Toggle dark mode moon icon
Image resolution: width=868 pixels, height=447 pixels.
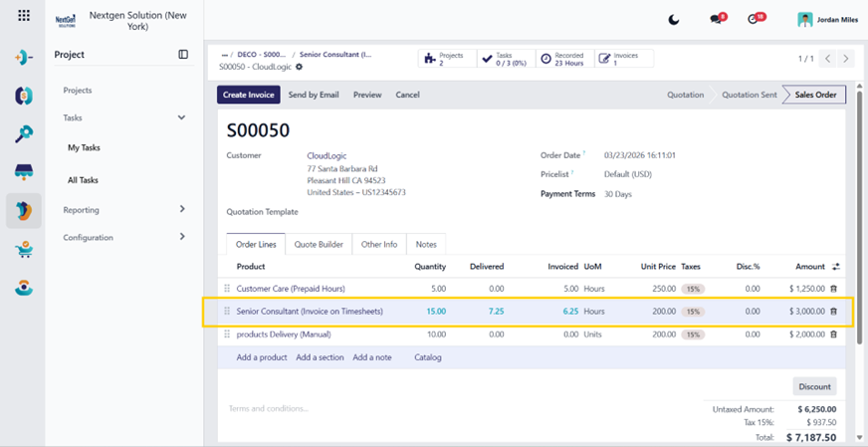click(674, 20)
